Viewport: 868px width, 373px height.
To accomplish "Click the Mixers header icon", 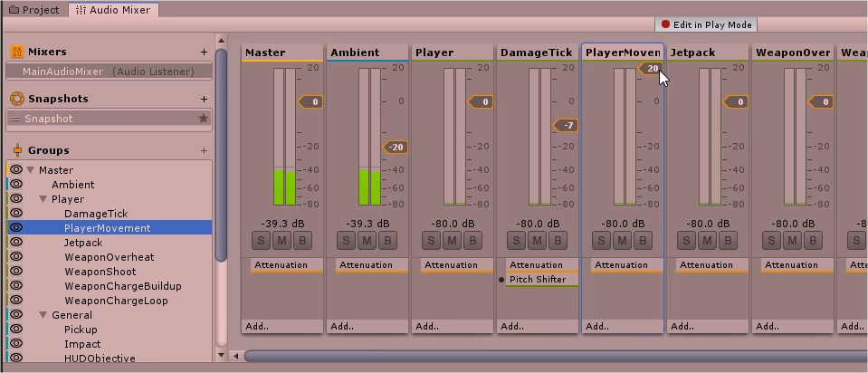I will 17,52.
